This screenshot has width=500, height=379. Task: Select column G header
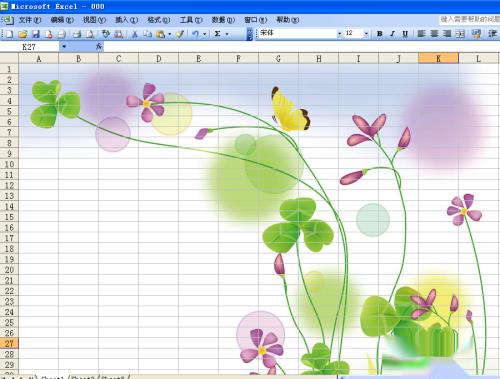point(278,59)
